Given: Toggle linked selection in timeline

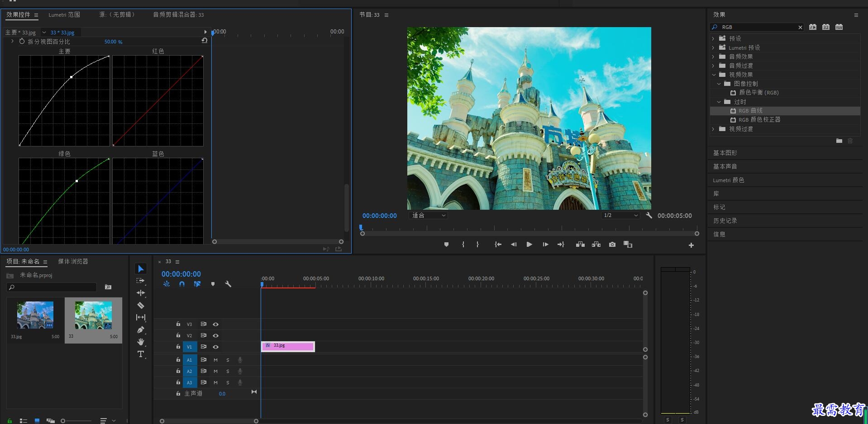Looking at the screenshot, I should pyautogui.click(x=197, y=284).
